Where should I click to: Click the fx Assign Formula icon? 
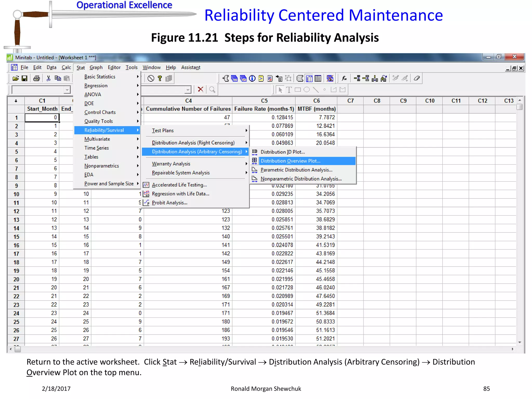(344, 78)
